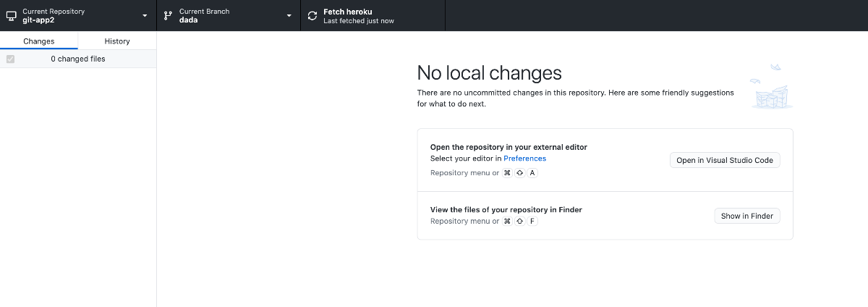Screen dimensions: 868x307
Task: Fetch heroku remote now
Action: point(373,15)
